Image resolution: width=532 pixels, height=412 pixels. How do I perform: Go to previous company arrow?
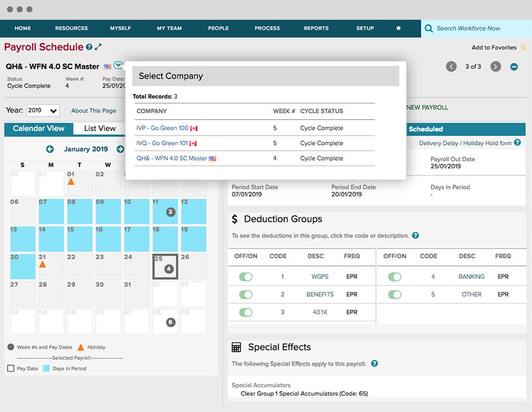coord(451,67)
